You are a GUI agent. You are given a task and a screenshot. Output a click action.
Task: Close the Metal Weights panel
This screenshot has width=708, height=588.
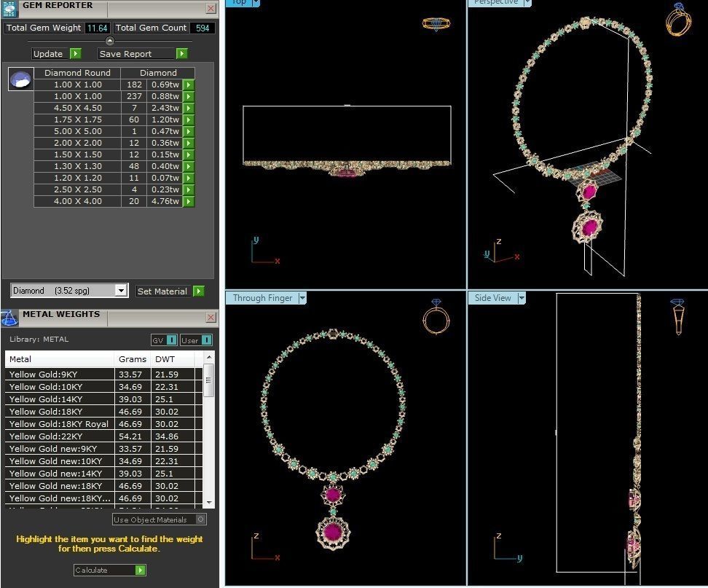[x=211, y=318]
